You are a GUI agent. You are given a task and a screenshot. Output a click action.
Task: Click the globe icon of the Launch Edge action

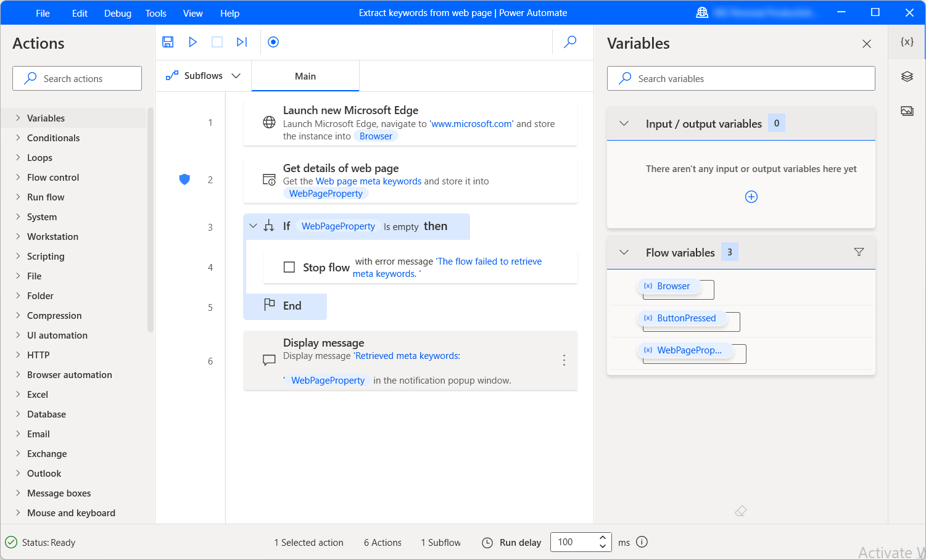click(x=269, y=122)
